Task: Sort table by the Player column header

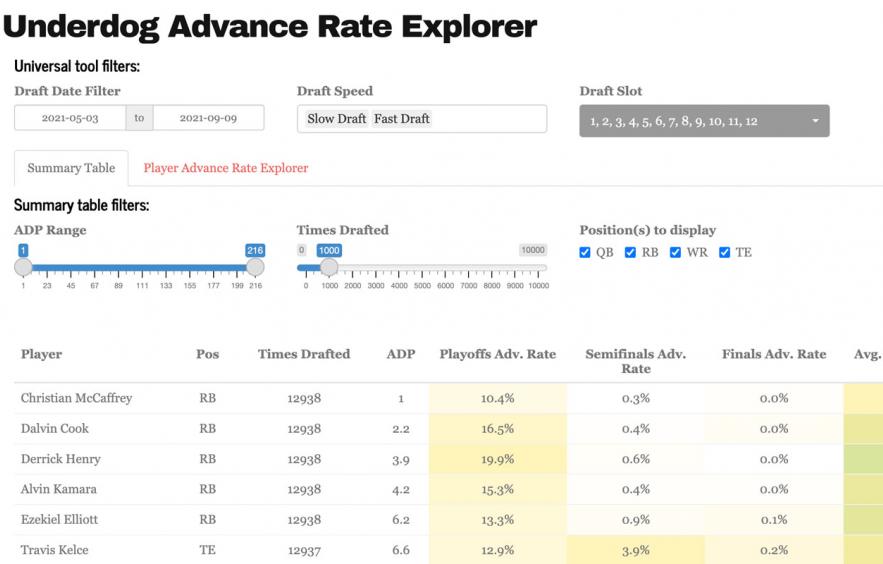Action: (x=42, y=354)
